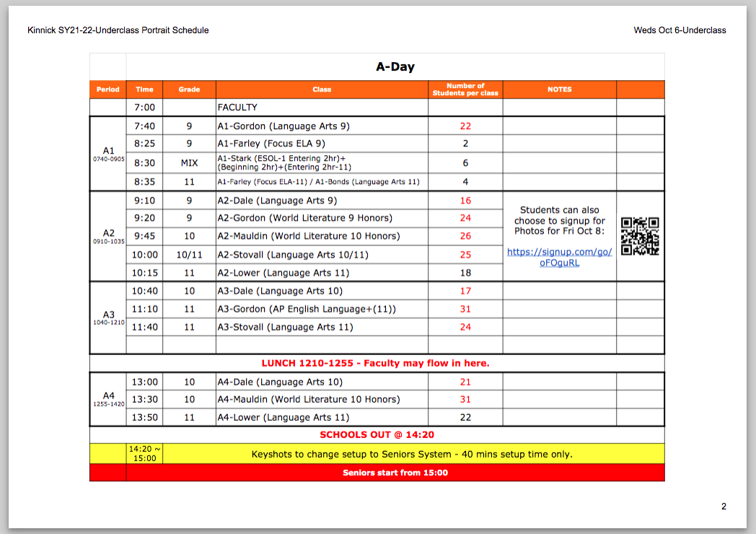
Task: Select the Time column header
Action: coord(144,89)
